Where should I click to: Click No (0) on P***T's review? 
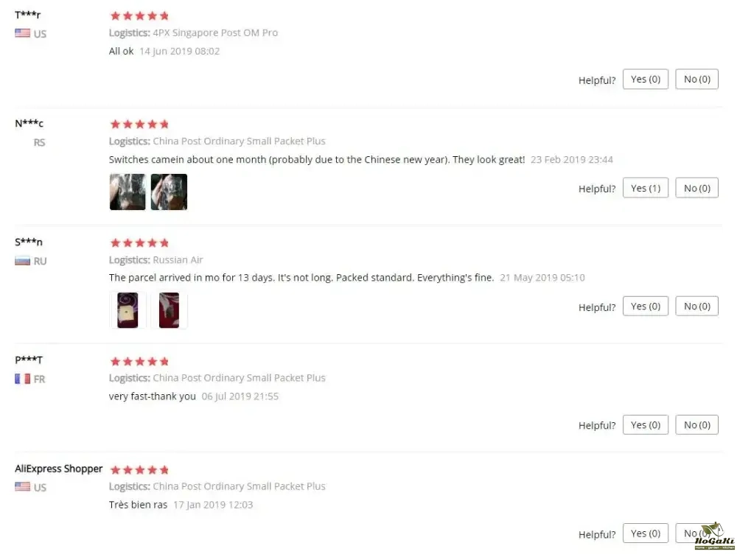pos(696,424)
